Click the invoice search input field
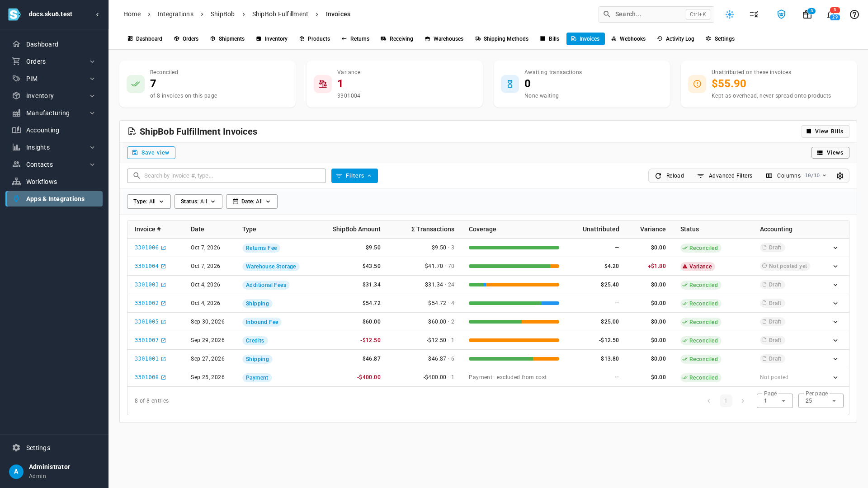The width and height of the screenshot is (868, 488). pos(226,176)
